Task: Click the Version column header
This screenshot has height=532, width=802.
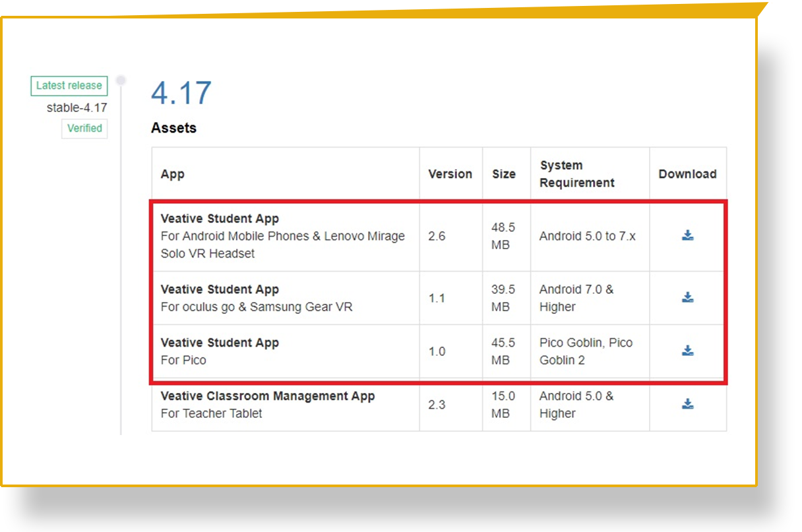Action: (450, 174)
